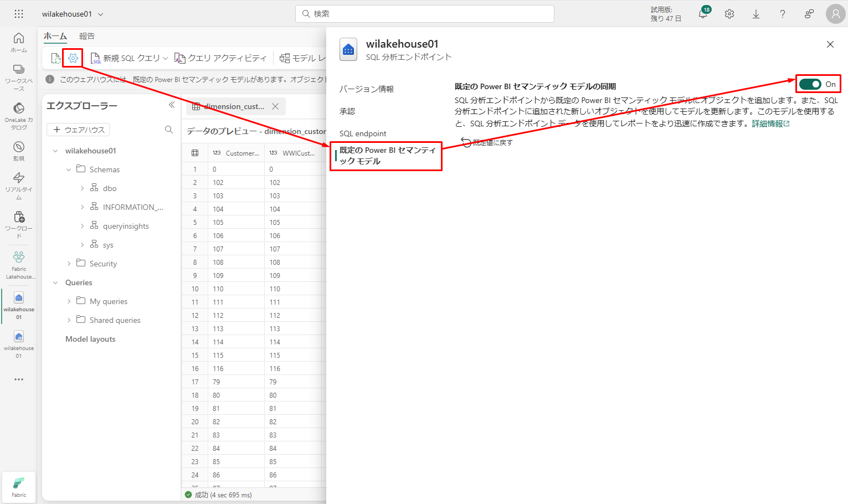Viewport: 848px width, 504px height.
Task: Open the 詳細情報 link
Action: coord(770,124)
